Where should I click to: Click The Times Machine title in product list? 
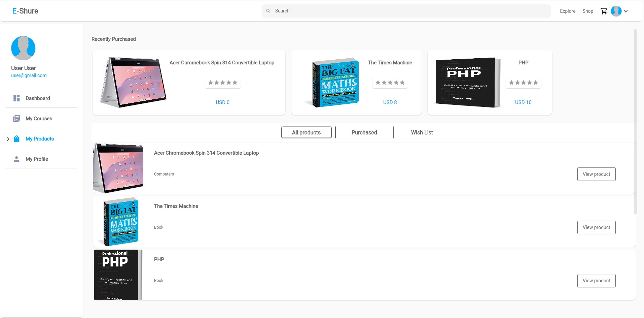point(176,206)
